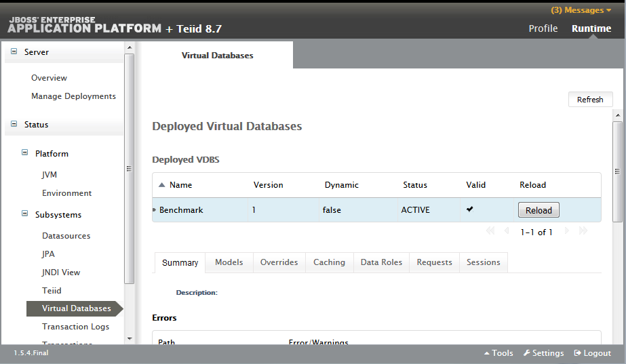Image resolution: width=626 pixels, height=364 pixels.
Task: Open the Data Roles tab
Action: (381, 262)
